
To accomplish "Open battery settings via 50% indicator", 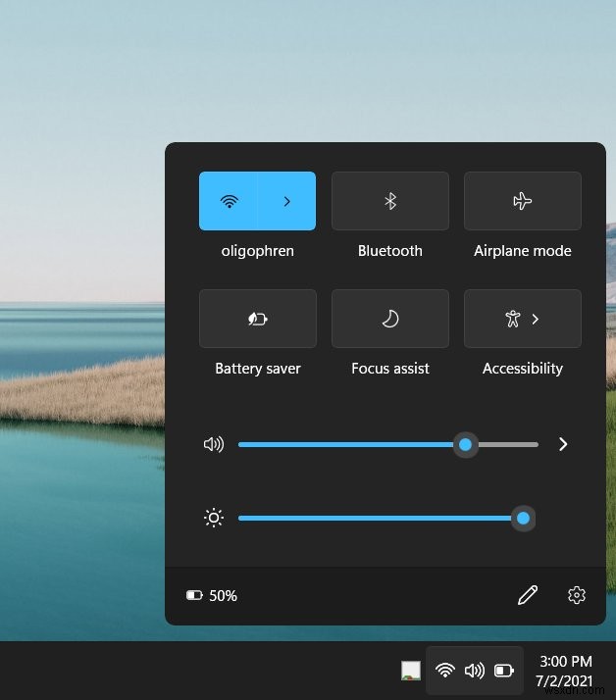I will pyautogui.click(x=212, y=595).
